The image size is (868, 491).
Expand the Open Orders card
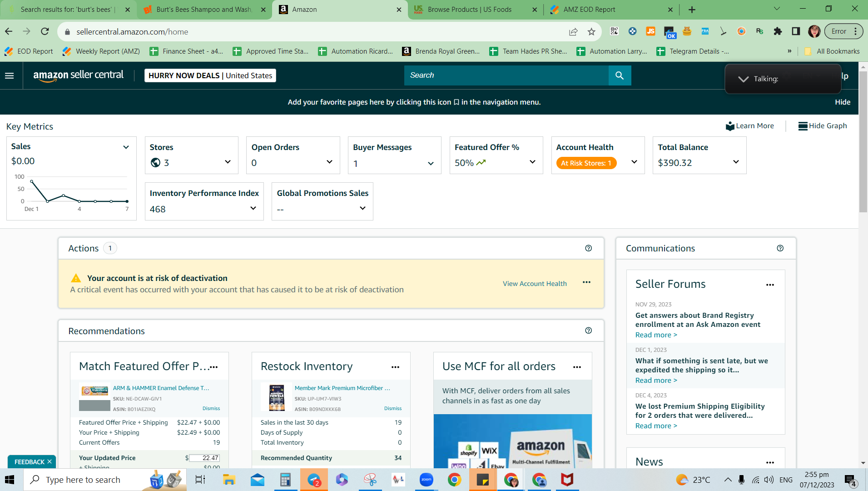pyautogui.click(x=329, y=162)
